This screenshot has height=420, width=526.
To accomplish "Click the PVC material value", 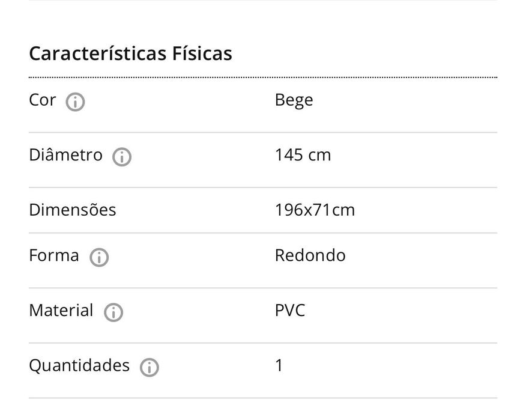I will [x=290, y=311].
